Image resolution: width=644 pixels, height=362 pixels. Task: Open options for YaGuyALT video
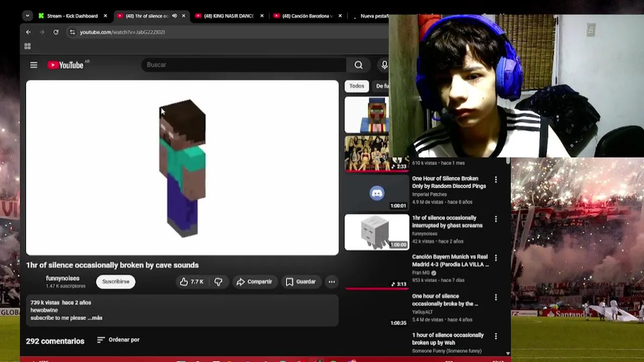tap(496, 297)
